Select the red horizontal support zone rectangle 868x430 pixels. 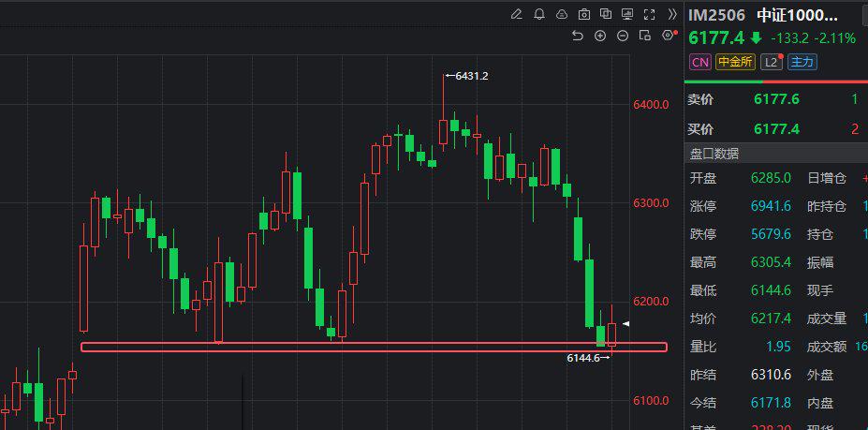pyautogui.click(x=375, y=348)
